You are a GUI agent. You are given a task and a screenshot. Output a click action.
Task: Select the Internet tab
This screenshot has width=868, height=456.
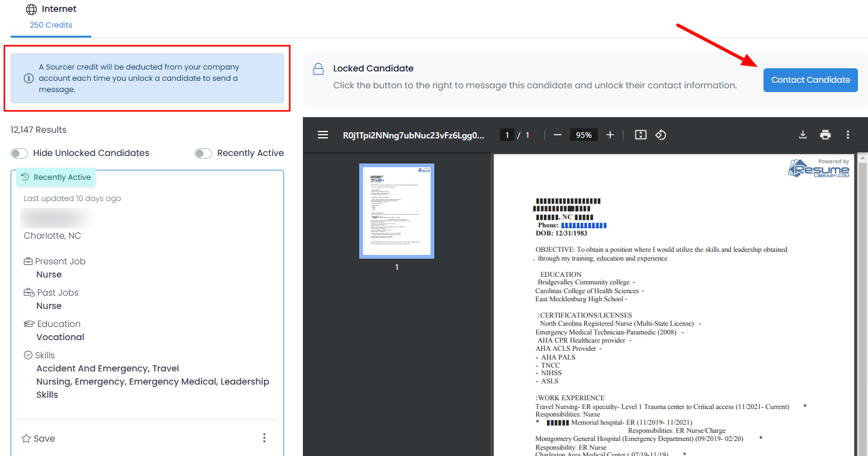(51, 16)
